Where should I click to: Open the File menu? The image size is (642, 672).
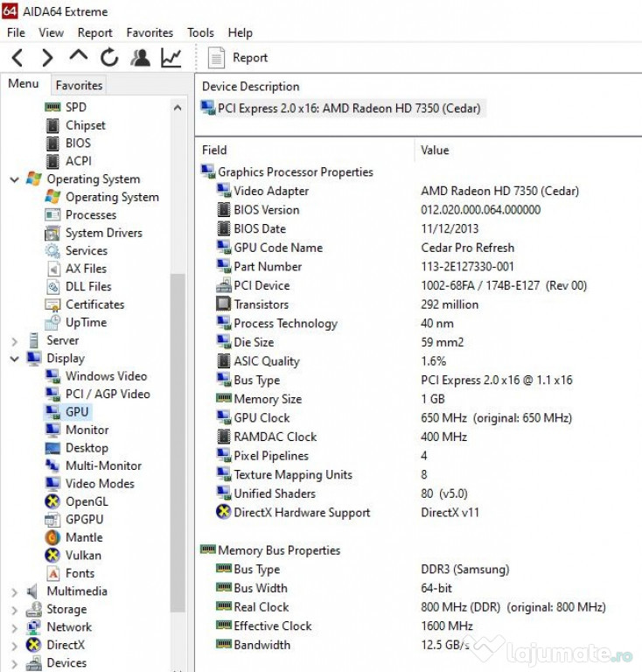pos(17,32)
